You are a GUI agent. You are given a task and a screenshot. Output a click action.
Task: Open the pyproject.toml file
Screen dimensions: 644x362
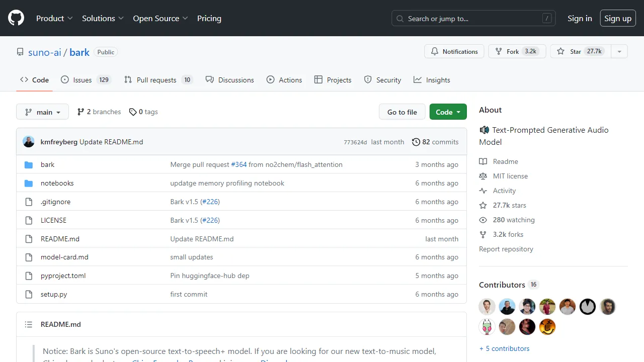click(x=63, y=276)
